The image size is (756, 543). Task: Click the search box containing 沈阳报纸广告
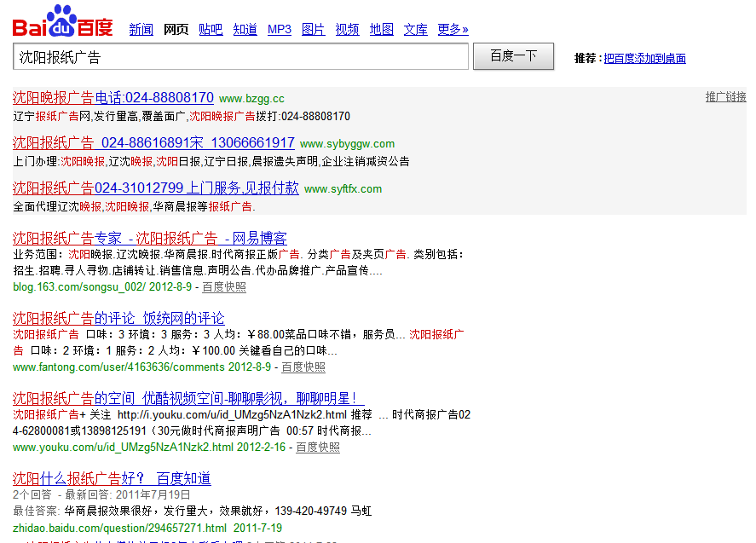pos(240,57)
